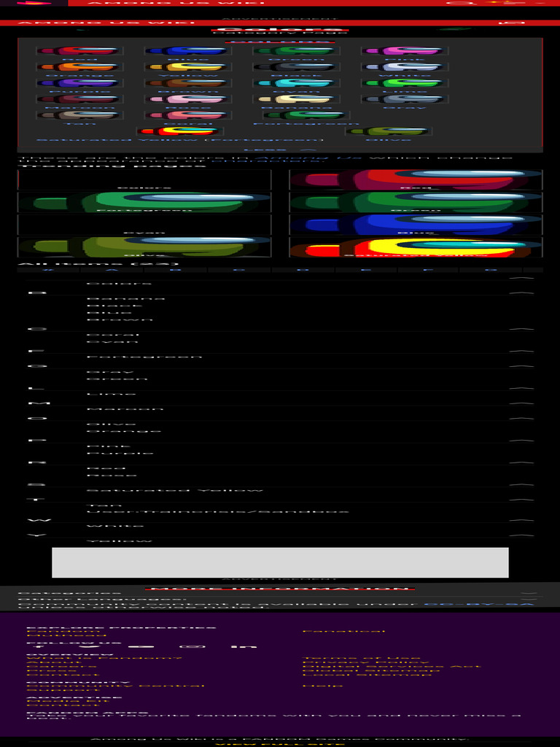Click the Banana crewmate icon in the navbox
This screenshot has width=560, height=747.
296,99
